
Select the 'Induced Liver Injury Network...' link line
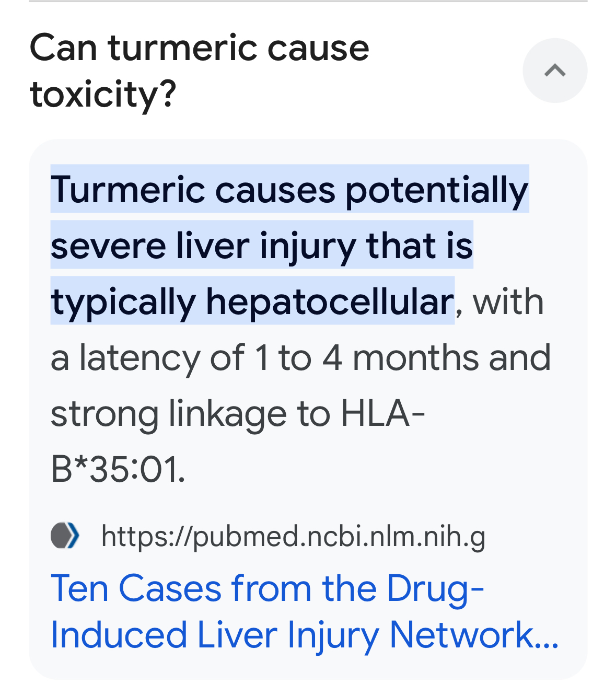[305, 635]
